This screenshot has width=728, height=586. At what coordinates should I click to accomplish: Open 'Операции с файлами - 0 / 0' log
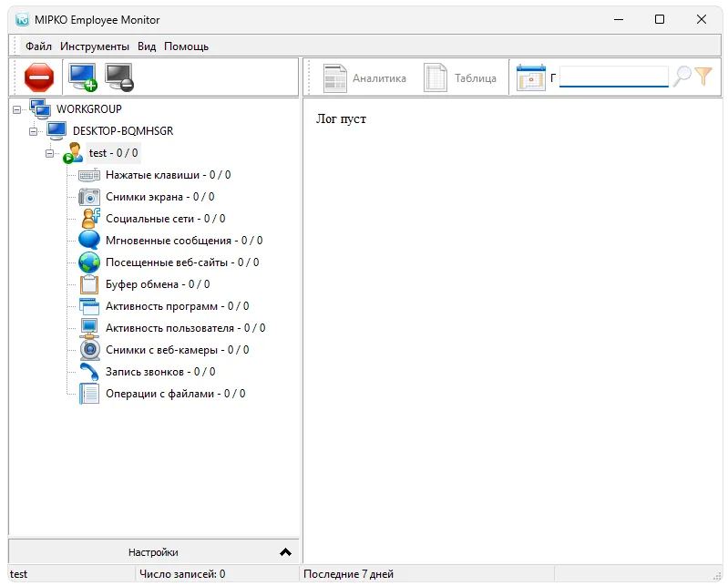click(176, 394)
